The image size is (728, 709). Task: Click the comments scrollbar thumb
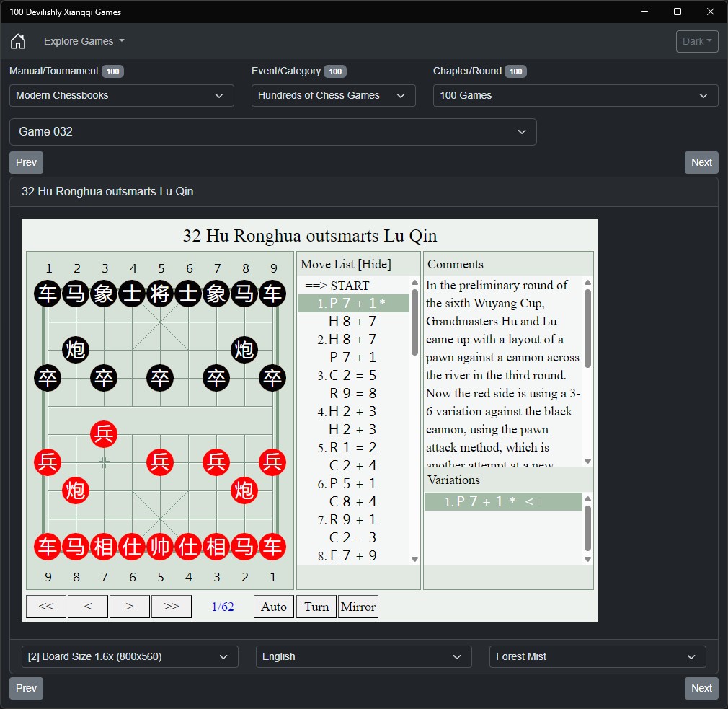[587, 328]
